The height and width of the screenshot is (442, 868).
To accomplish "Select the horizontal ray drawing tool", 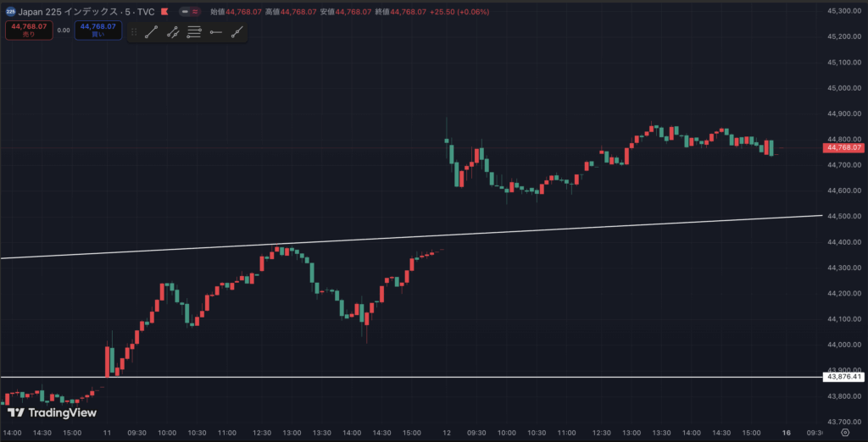I will click(215, 31).
